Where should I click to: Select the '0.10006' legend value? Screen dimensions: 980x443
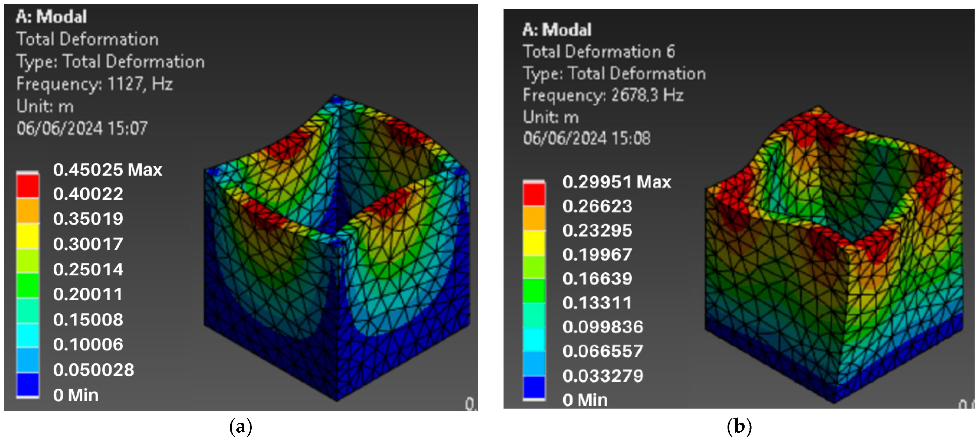tap(88, 344)
